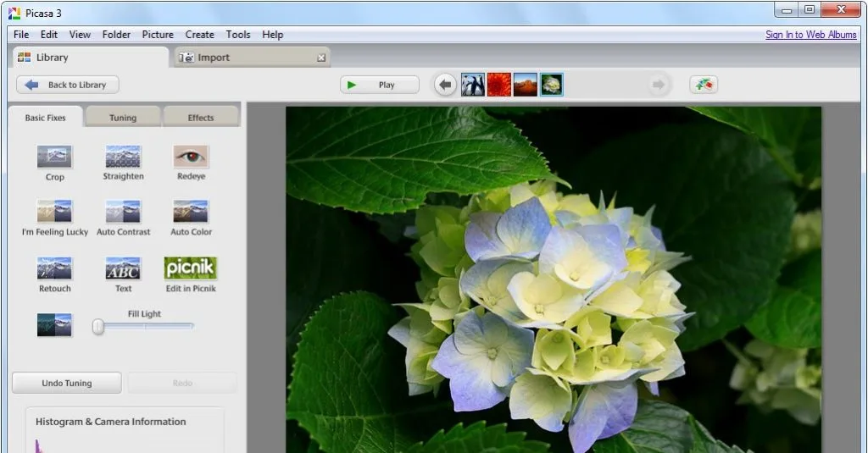Screen dimensions: 868x453
Task: Open the Tools menu
Action: tap(238, 35)
